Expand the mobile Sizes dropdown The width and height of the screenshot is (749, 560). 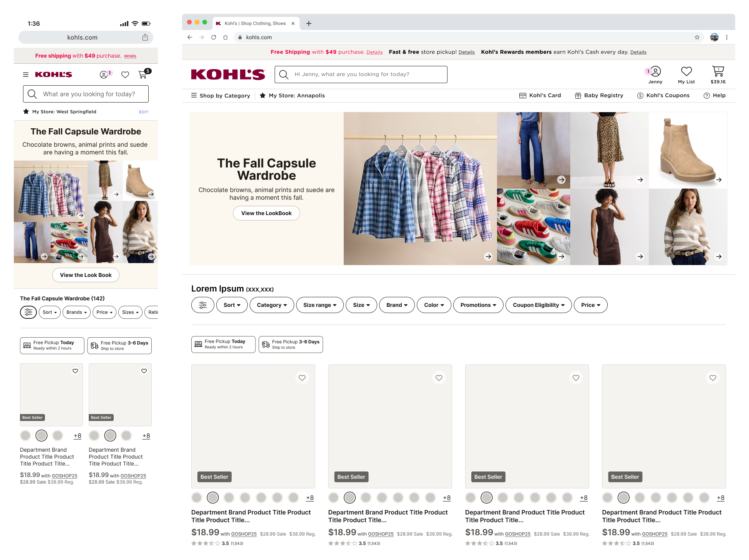click(130, 312)
